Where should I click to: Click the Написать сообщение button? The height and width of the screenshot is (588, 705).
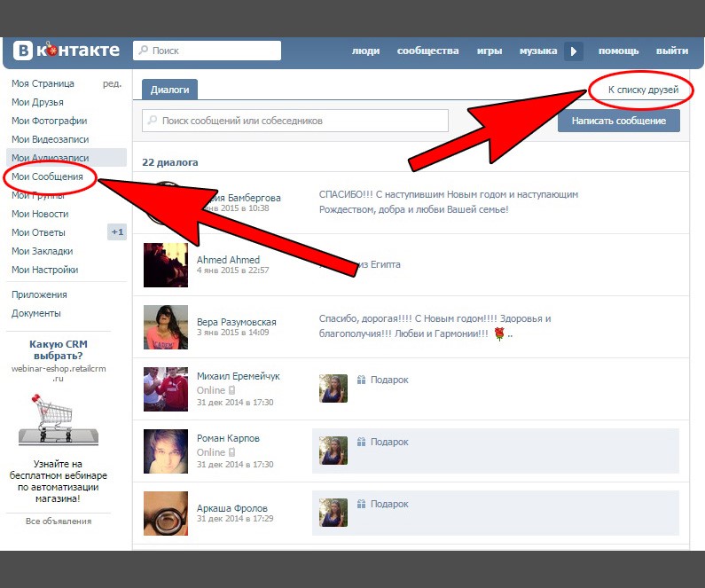(x=619, y=121)
